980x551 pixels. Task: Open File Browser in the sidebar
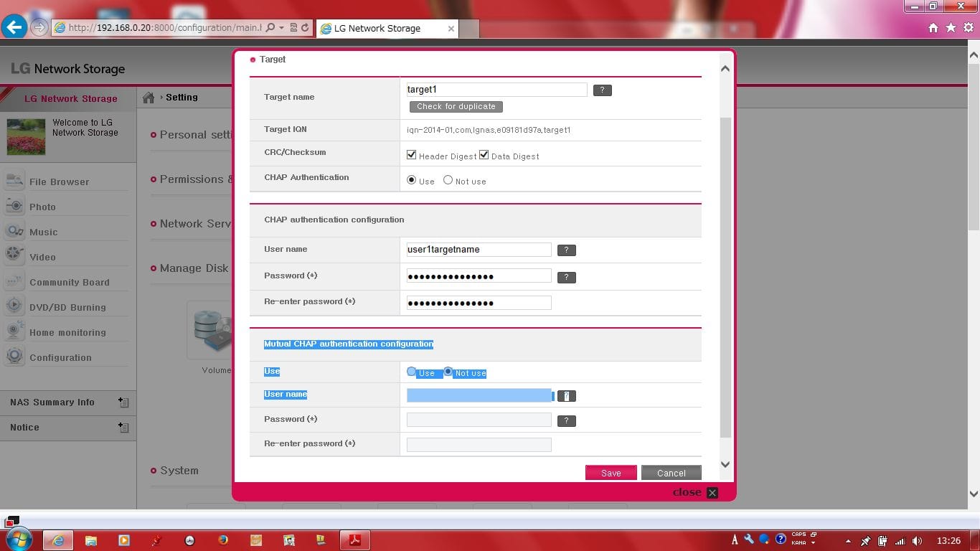60,182
